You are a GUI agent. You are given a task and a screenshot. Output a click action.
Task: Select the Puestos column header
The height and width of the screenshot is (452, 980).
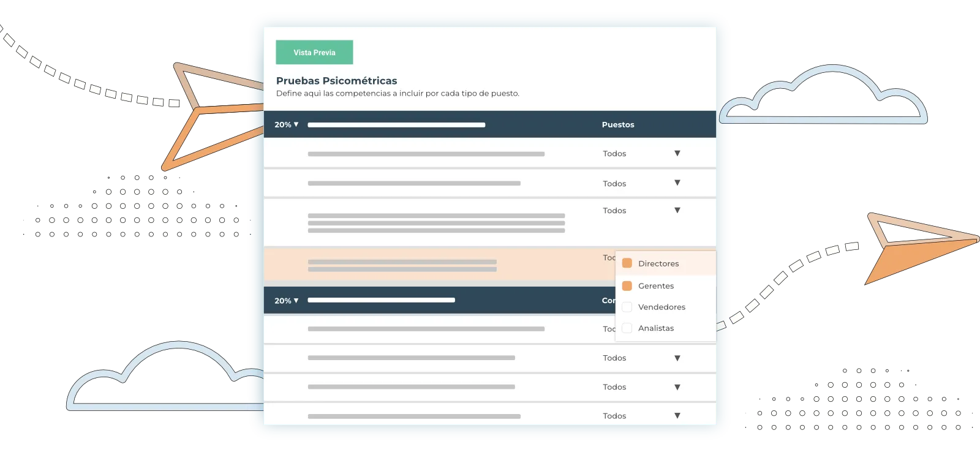click(x=617, y=124)
